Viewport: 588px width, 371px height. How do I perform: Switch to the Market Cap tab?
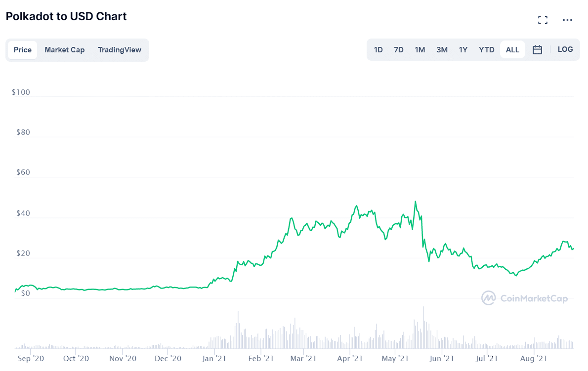coord(65,50)
